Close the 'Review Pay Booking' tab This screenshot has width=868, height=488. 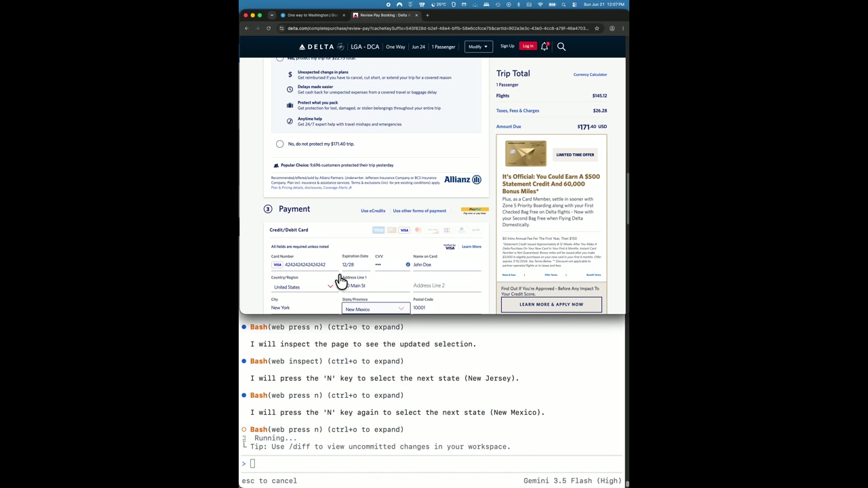click(x=416, y=15)
